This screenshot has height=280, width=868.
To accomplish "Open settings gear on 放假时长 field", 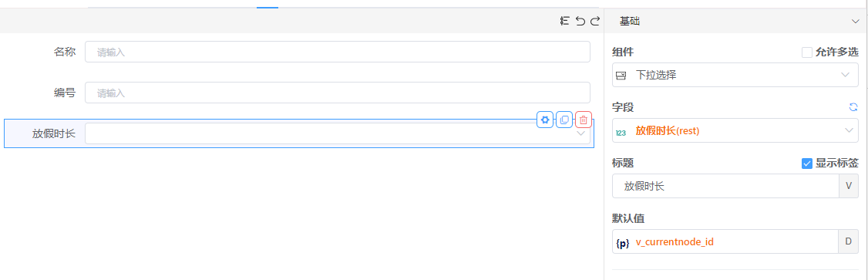I will (x=545, y=120).
